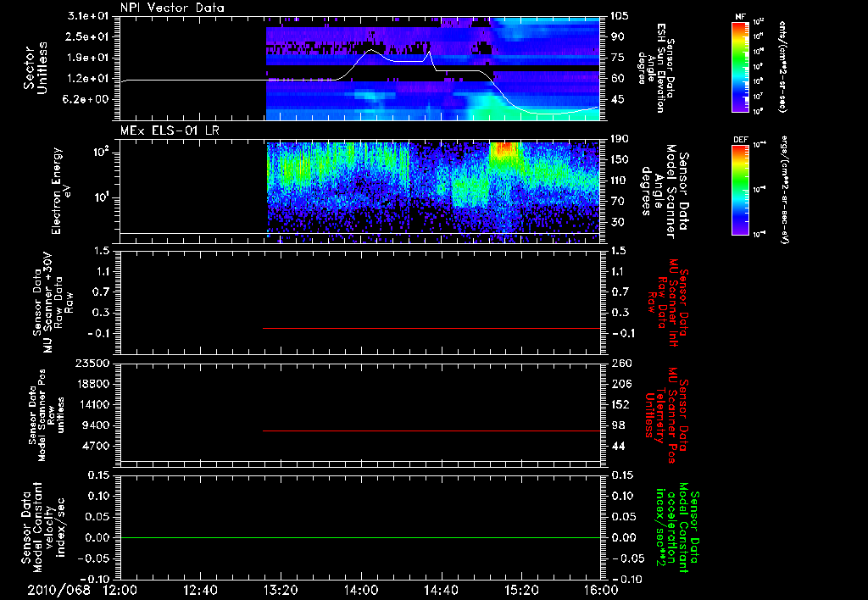The height and width of the screenshot is (600, 868).
Task: Click the 75 degree elevation tick
Action: tap(617, 58)
